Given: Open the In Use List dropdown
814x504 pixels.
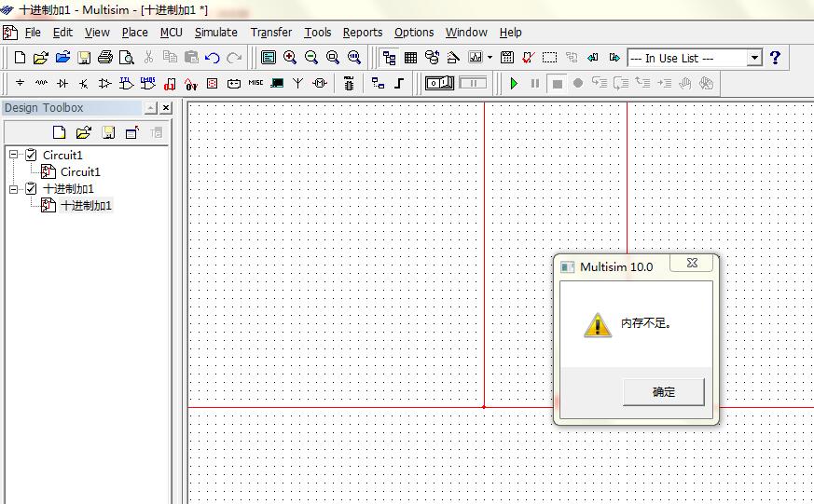Looking at the screenshot, I should [754, 58].
